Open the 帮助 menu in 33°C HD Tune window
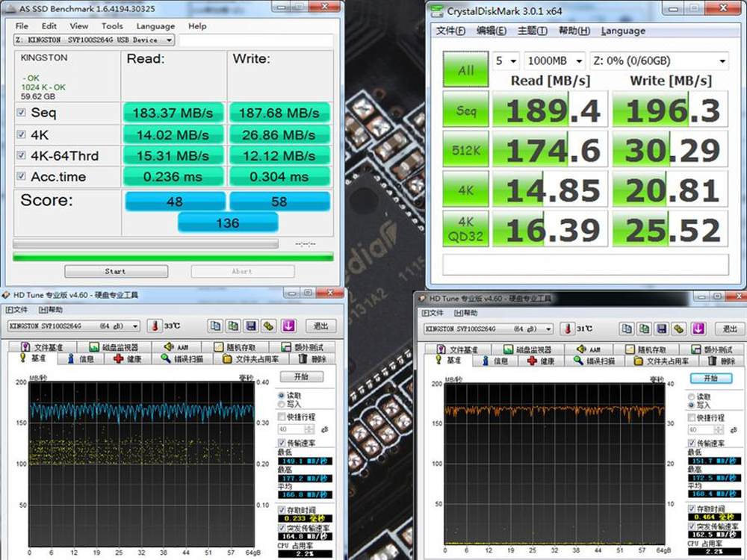The height and width of the screenshot is (560, 747). (51, 310)
